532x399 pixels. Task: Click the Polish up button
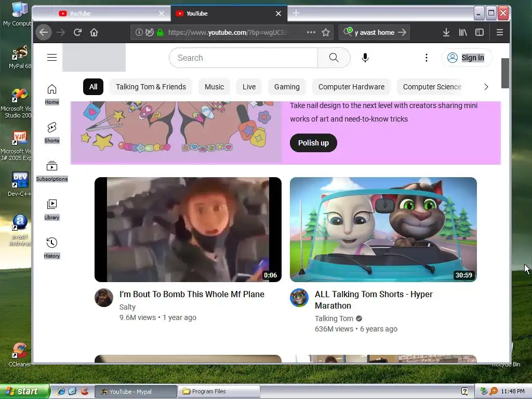[x=313, y=143]
